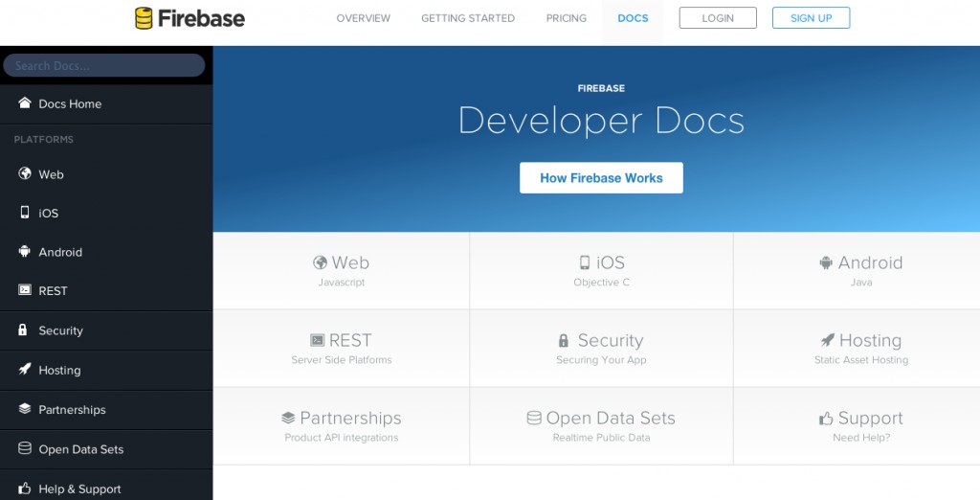Go to Getting Started in top navigation
This screenshot has width=980, height=500.
(468, 18)
